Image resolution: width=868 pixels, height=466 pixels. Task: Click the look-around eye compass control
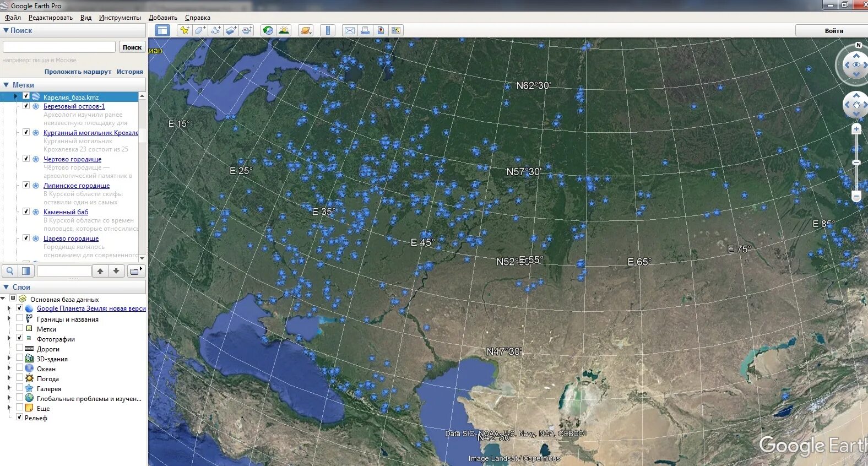(x=856, y=65)
